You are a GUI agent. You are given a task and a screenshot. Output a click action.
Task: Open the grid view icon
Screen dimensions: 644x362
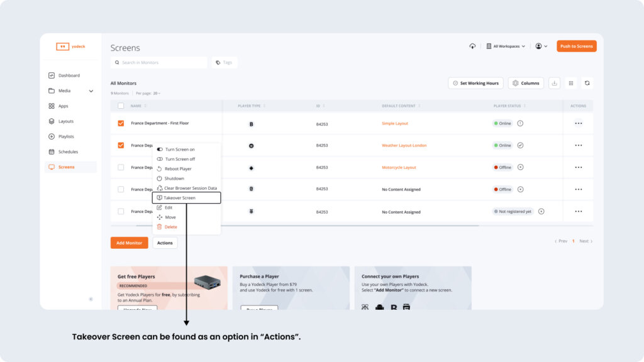click(570, 83)
